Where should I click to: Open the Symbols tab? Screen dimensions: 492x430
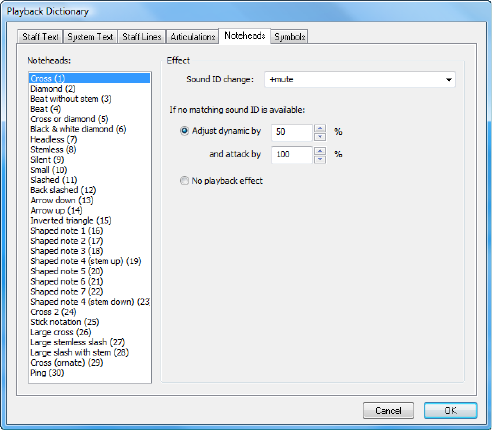pyautogui.click(x=289, y=37)
